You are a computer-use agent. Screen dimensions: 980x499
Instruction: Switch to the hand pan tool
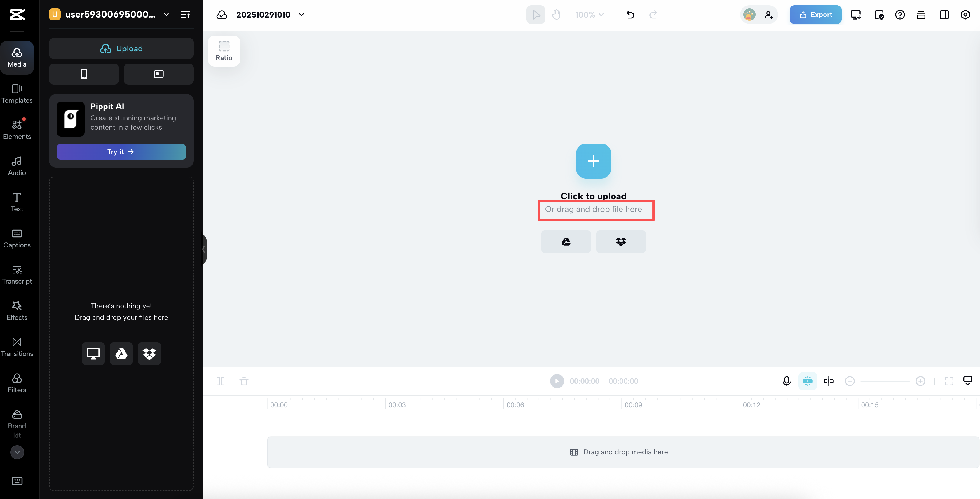point(556,15)
